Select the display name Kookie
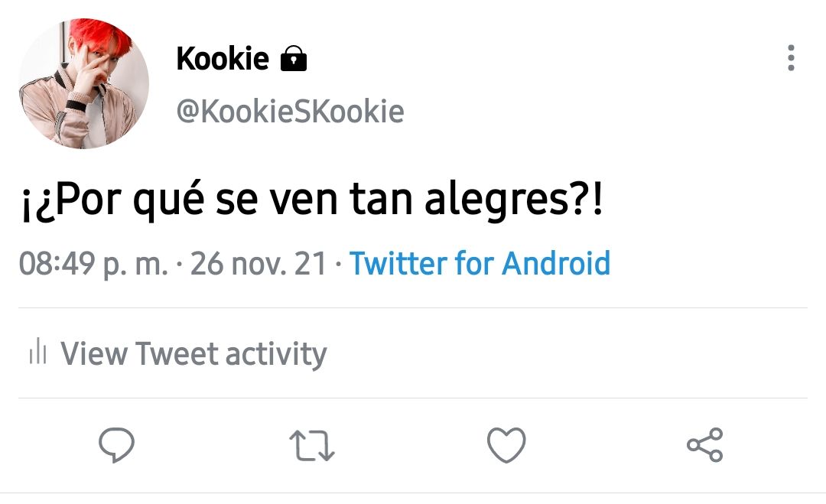The height and width of the screenshot is (504, 826). [x=223, y=58]
